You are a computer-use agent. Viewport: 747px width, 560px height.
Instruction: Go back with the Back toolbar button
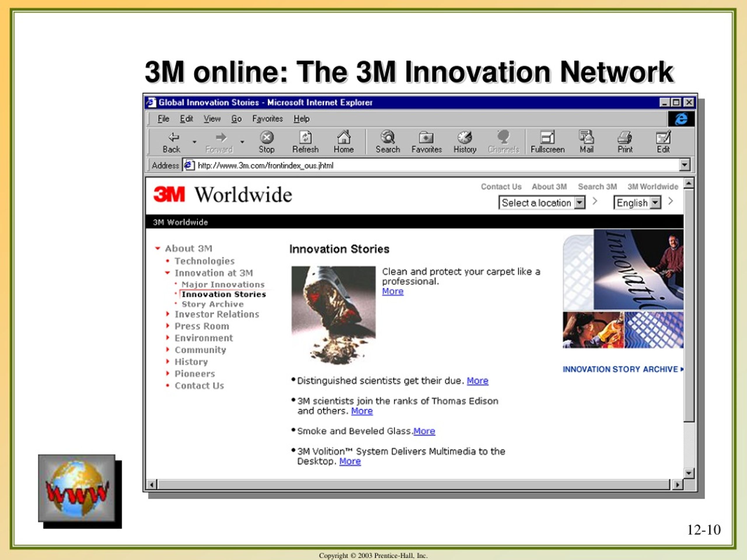click(x=172, y=142)
